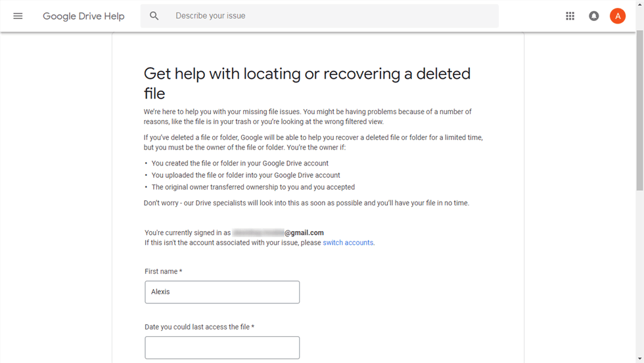Click the bullet about creating the file

pos(240,163)
